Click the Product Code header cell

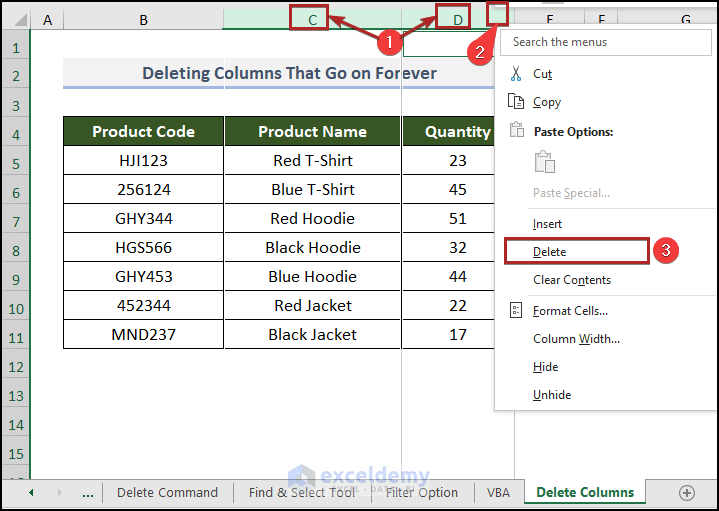tap(144, 131)
